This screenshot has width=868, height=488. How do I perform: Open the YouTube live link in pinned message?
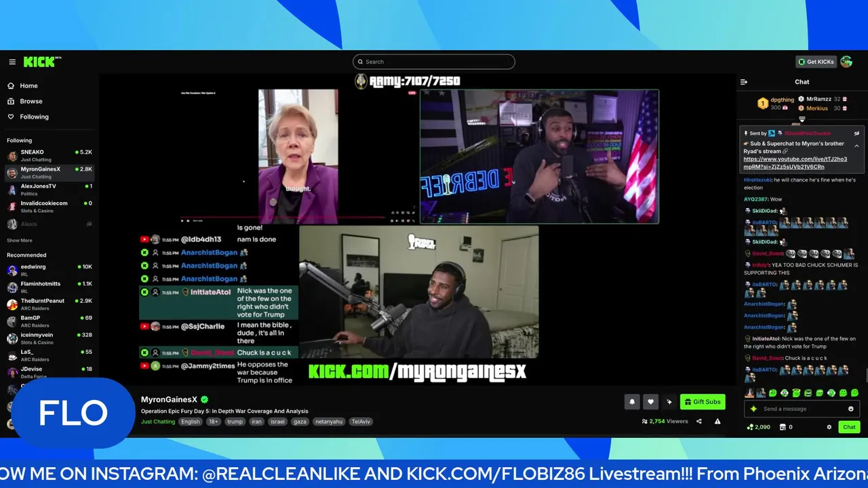click(x=795, y=163)
